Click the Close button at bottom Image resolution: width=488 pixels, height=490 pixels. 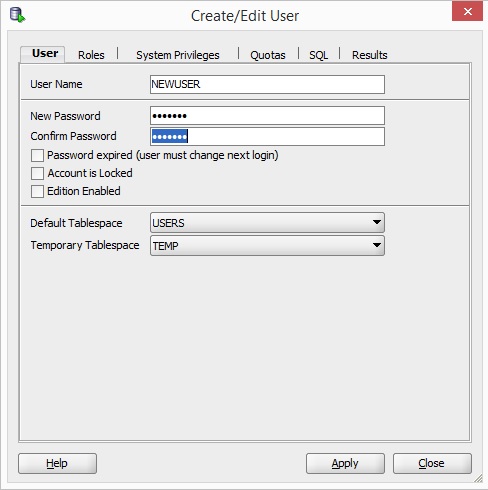pos(432,463)
